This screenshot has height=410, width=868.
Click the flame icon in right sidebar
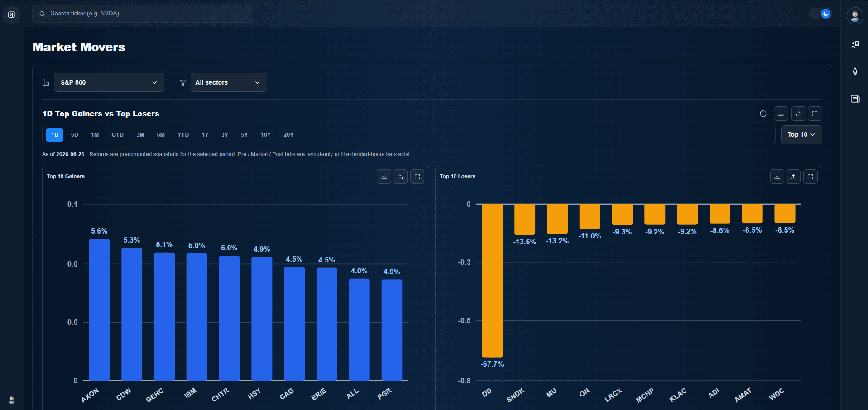(855, 72)
